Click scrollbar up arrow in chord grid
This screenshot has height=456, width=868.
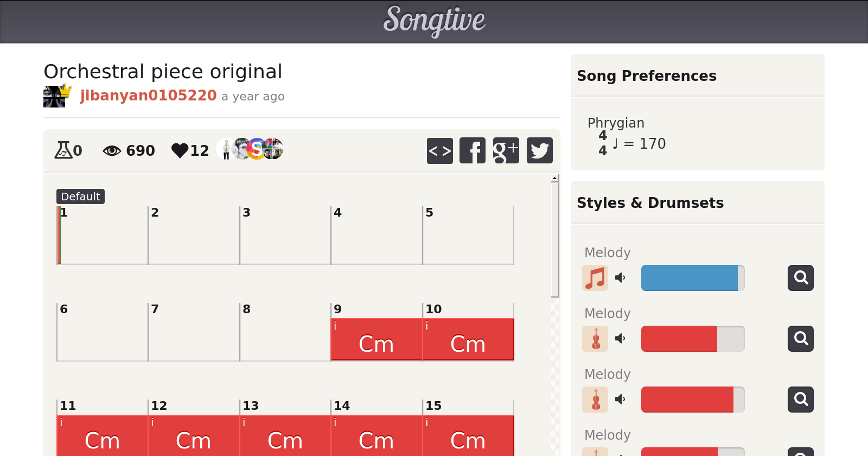[x=554, y=178]
